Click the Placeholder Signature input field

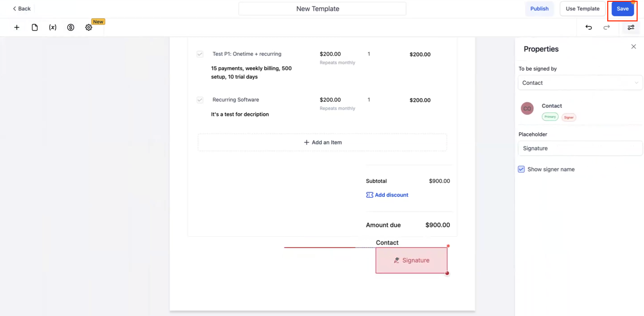click(x=580, y=148)
